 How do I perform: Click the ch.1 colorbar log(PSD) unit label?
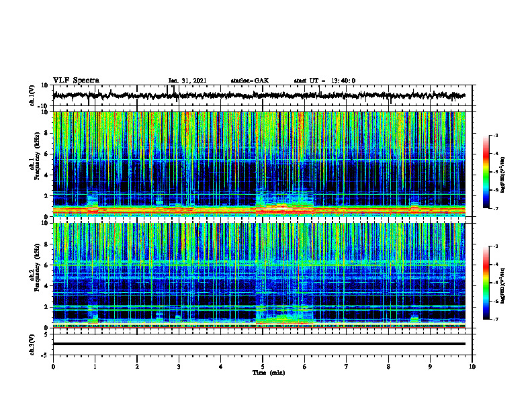click(502, 175)
